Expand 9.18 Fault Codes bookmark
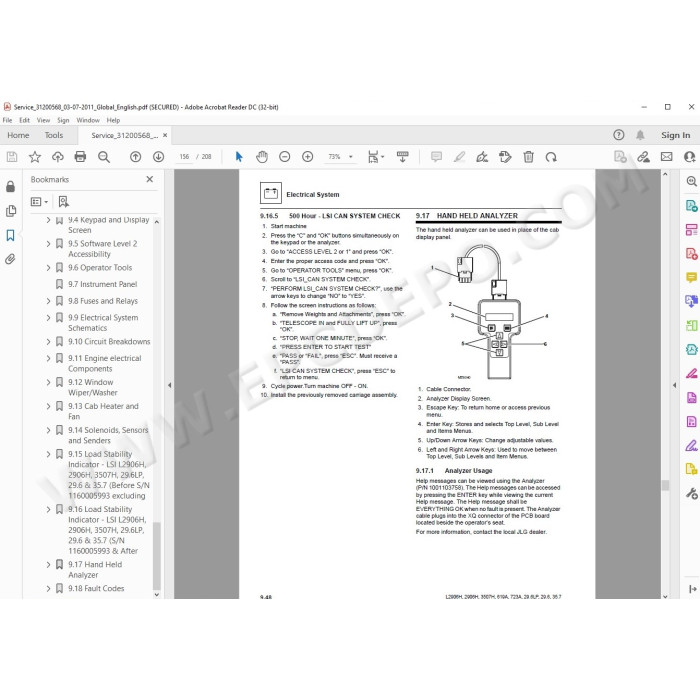The width and height of the screenshot is (700, 700). [x=48, y=589]
